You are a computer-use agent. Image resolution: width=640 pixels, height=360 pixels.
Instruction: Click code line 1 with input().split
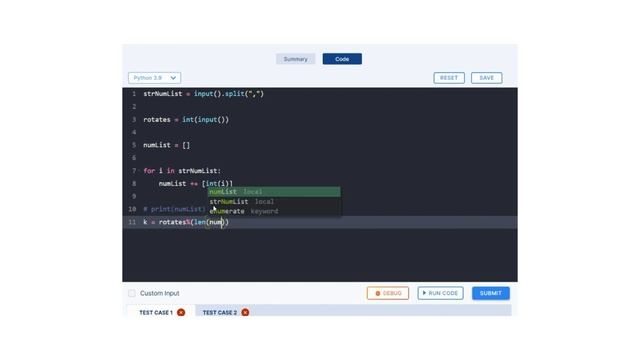click(x=203, y=93)
